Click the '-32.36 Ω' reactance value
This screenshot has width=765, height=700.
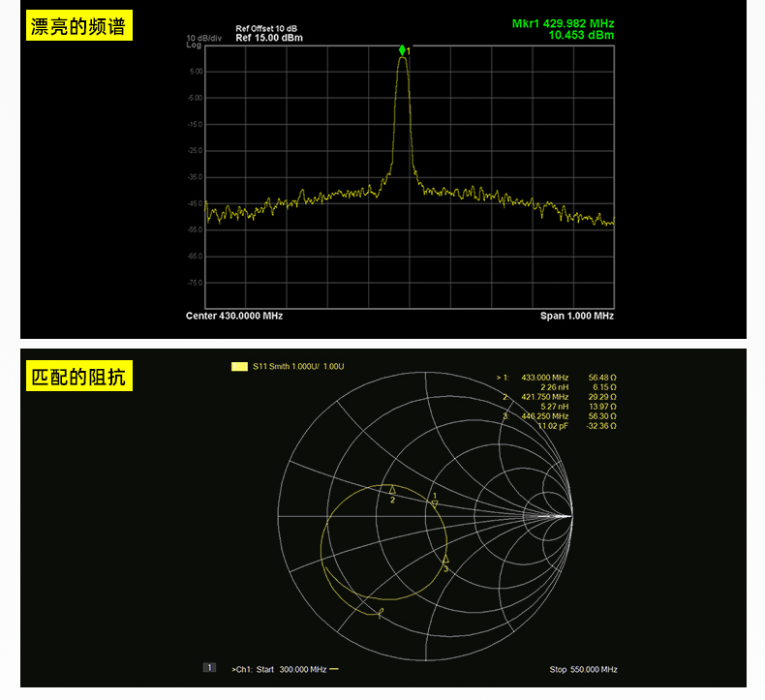click(601, 426)
